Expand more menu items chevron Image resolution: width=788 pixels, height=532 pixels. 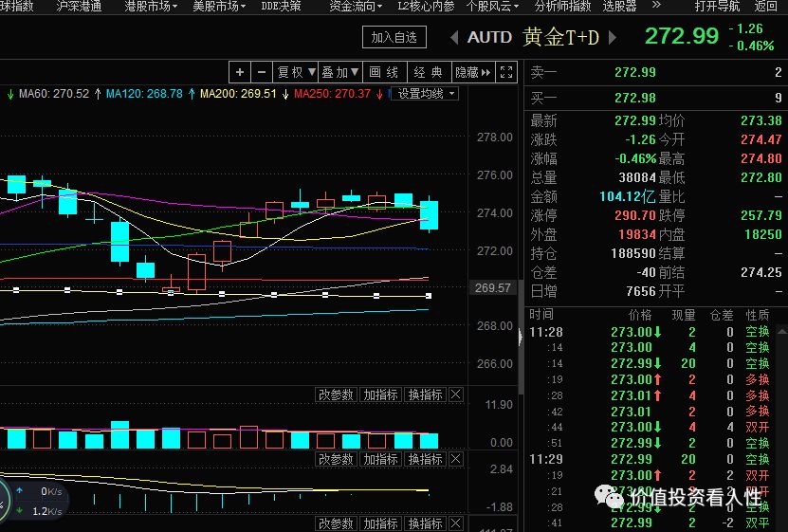(656, 5)
